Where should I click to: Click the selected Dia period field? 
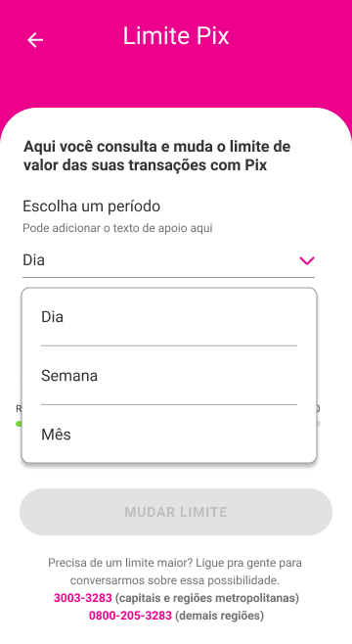[168, 260]
